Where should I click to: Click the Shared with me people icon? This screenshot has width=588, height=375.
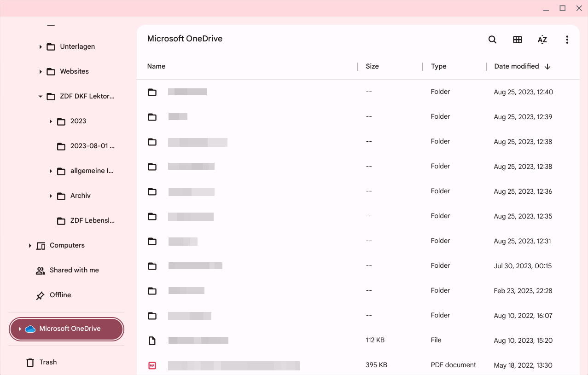pyautogui.click(x=40, y=270)
